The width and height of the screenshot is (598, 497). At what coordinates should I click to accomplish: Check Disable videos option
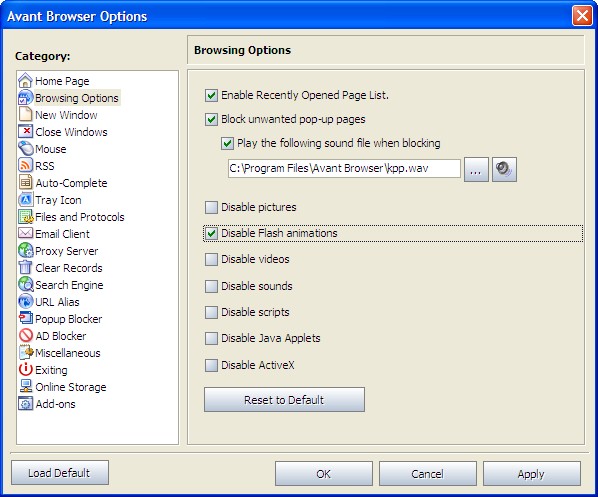(x=211, y=259)
